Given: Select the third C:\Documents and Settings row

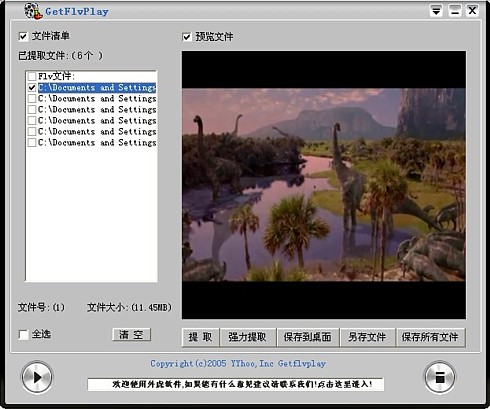Looking at the screenshot, I should tap(97, 109).
